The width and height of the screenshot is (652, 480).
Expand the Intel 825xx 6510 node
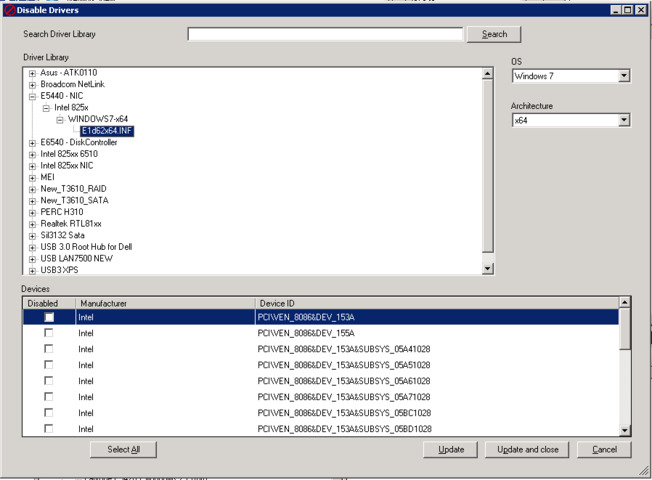tap(32, 155)
